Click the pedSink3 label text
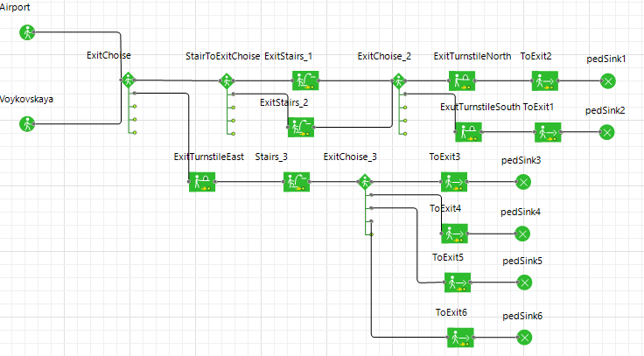Image resolution: width=644 pixels, height=356 pixels. pos(521,161)
